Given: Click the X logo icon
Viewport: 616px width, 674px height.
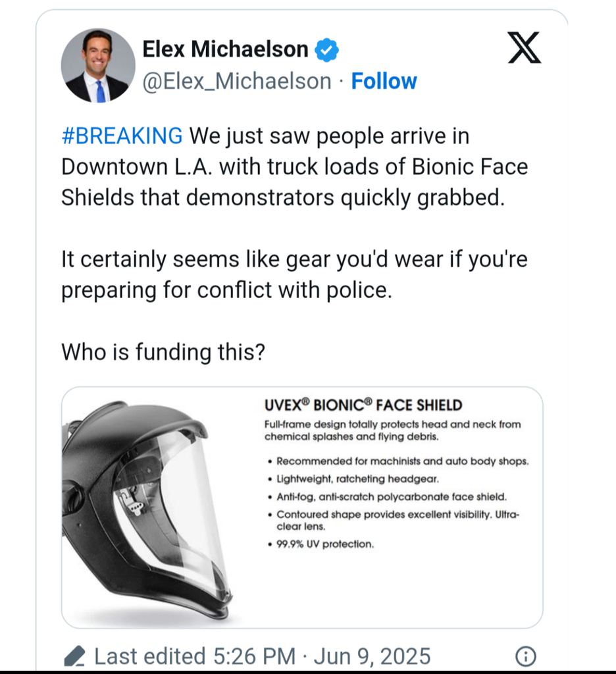Looking at the screenshot, I should 524,49.
